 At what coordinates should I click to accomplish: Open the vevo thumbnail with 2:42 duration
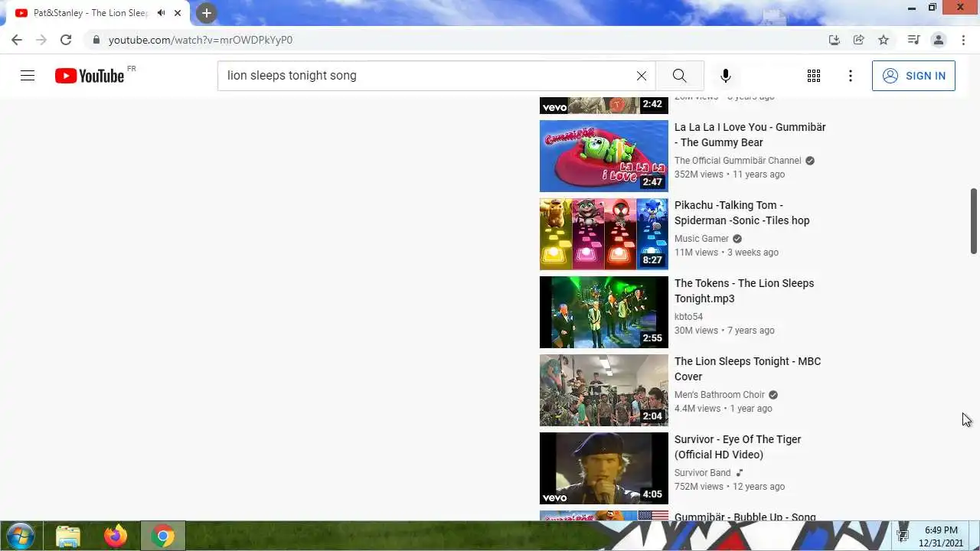click(x=603, y=106)
